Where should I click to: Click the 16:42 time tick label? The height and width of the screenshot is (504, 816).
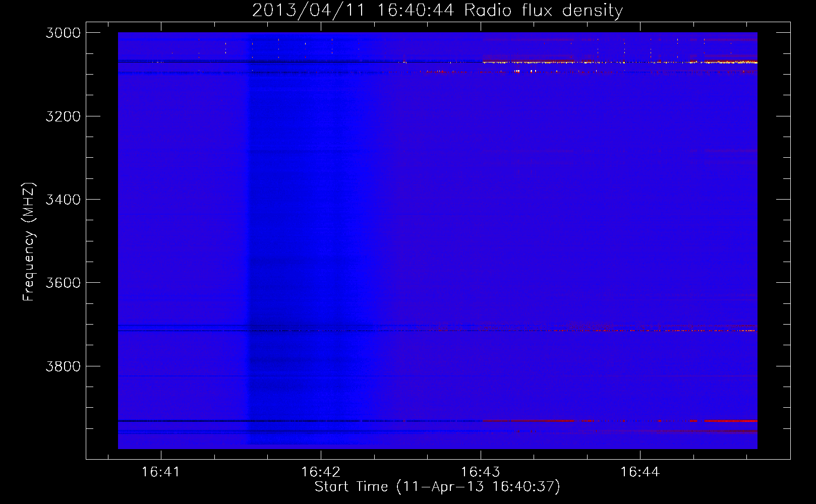321,472
